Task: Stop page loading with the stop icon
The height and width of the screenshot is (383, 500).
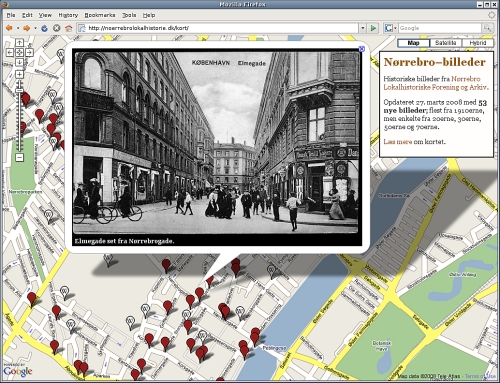Action: pyautogui.click(x=57, y=28)
